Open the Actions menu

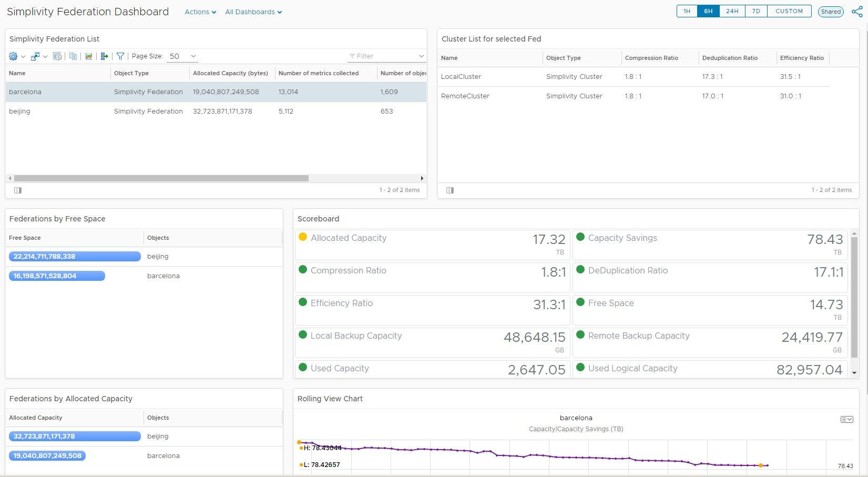coord(200,12)
